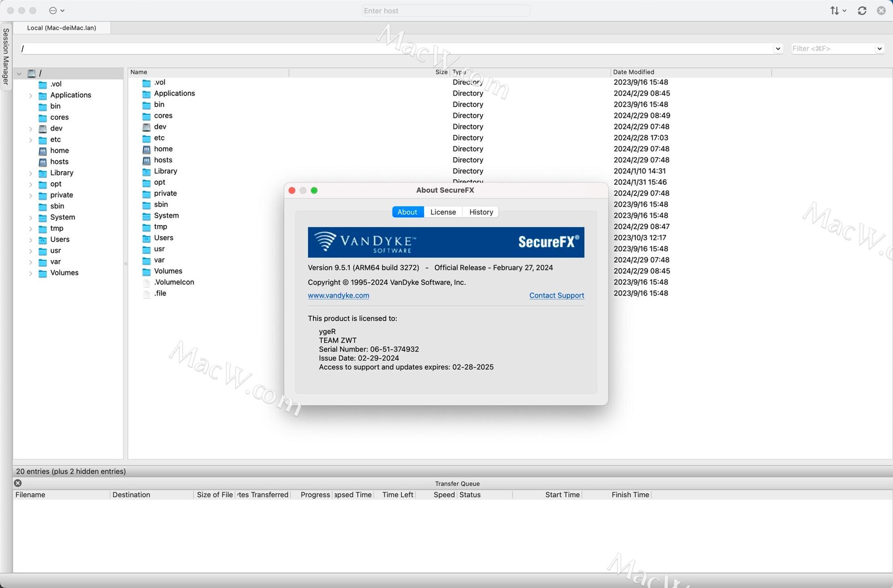
Task: Click the clear Transfer Queue icon
Action: [x=17, y=483]
